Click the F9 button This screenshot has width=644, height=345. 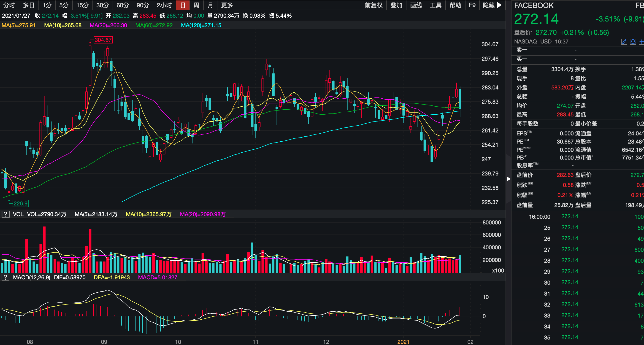click(x=472, y=5)
